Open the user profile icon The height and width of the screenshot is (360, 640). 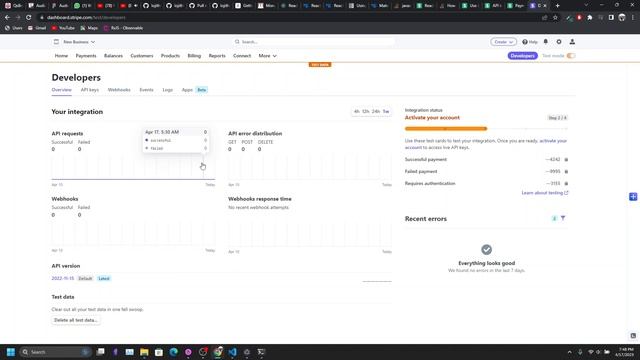click(572, 42)
